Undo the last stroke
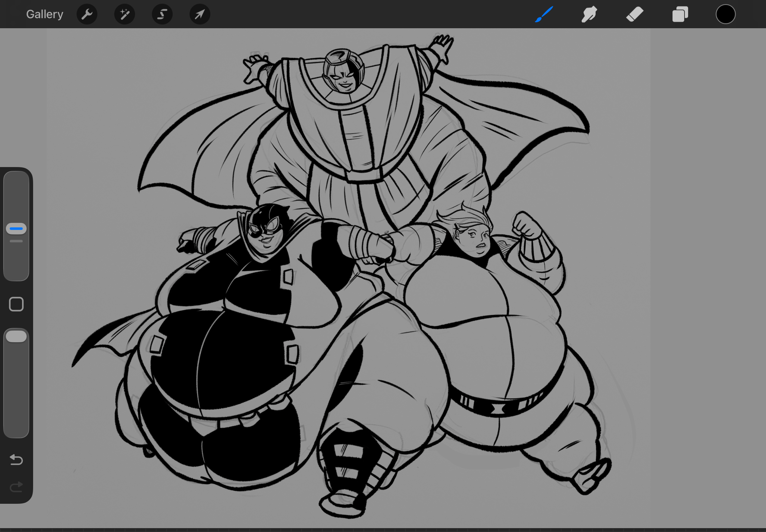The height and width of the screenshot is (532, 766). pyautogui.click(x=16, y=460)
